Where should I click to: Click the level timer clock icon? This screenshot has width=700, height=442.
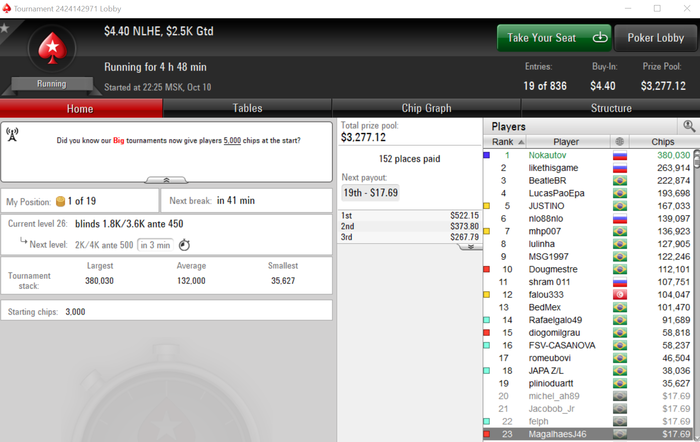coord(184,245)
